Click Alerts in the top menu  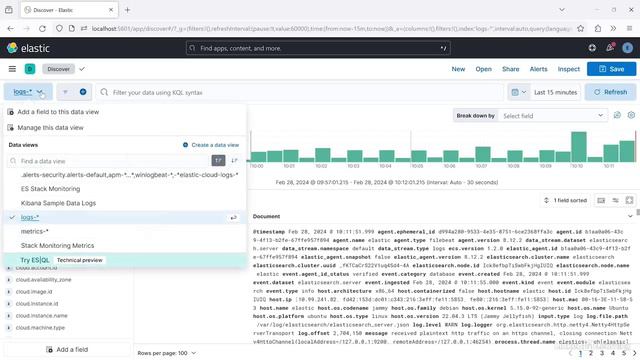click(x=538, y=69)
